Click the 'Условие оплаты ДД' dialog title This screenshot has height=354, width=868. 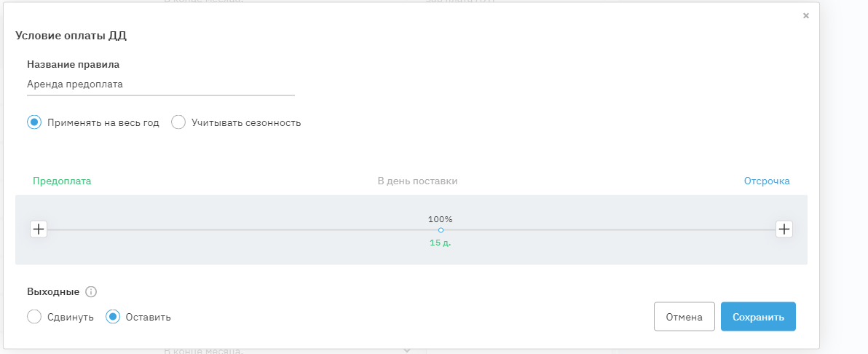[76, 35]
